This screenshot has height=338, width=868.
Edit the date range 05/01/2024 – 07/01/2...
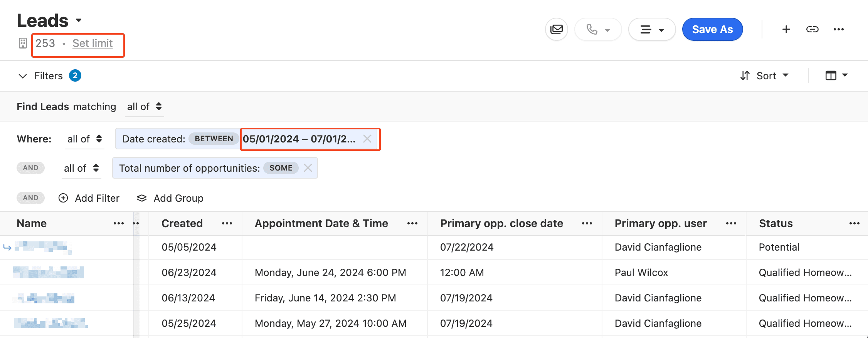click(x=299, y=139)
